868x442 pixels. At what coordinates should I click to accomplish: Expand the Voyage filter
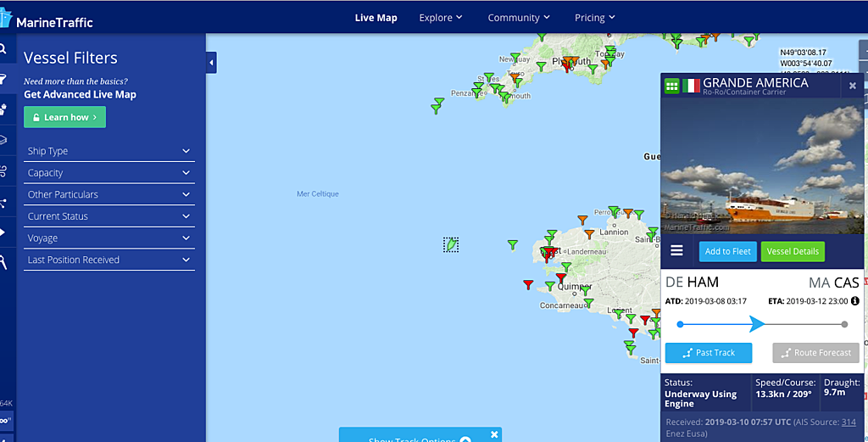pyautogui.click(x=109, y=238)
